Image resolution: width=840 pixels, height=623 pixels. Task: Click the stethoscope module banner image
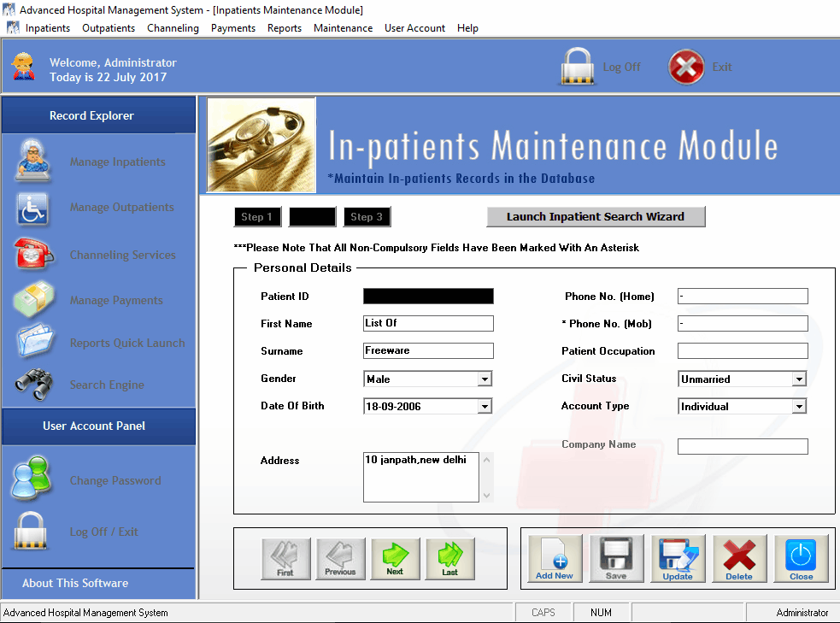coord(261,144)
